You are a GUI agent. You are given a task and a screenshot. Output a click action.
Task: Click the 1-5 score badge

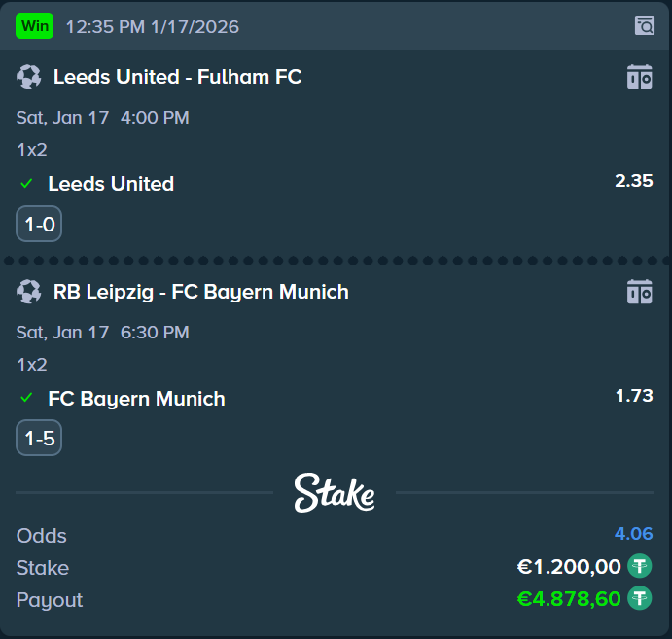tap(39, 440)
